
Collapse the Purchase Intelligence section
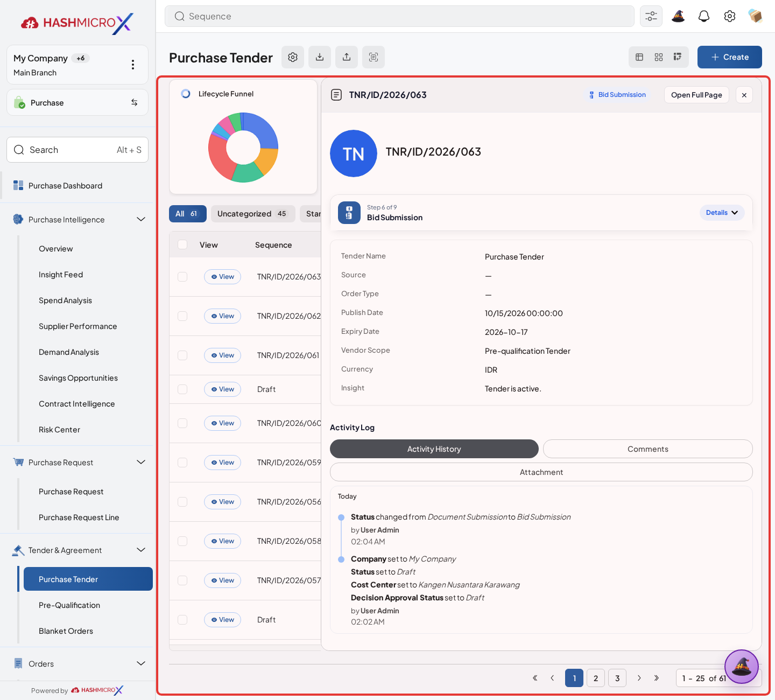click(x=141, y=219)
